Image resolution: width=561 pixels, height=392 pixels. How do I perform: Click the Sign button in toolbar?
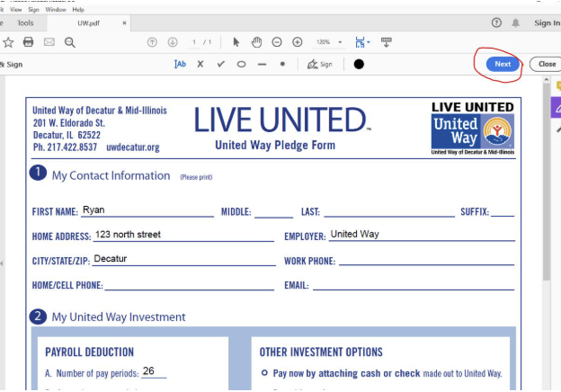click(x=319, y=64)
